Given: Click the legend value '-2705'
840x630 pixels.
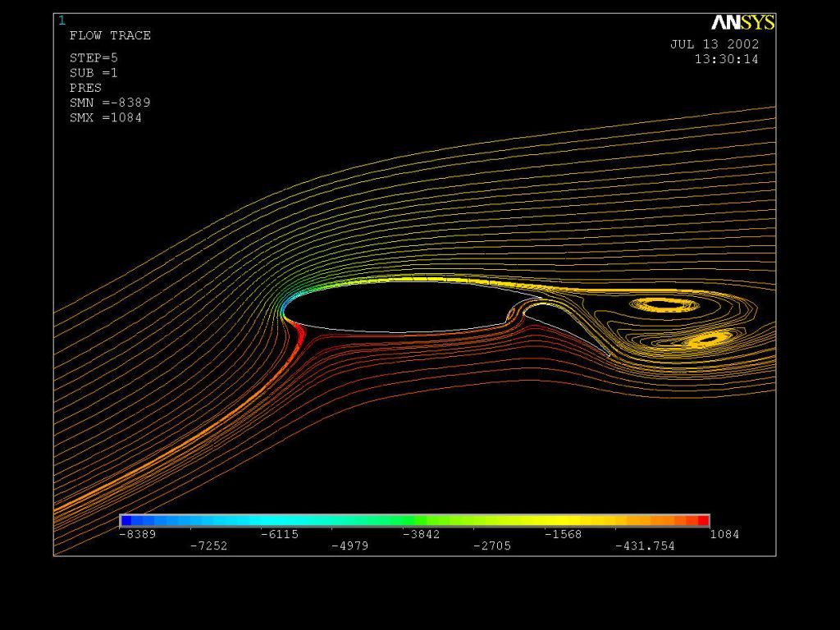Looking at the screenshot, I should pos(492,546).
